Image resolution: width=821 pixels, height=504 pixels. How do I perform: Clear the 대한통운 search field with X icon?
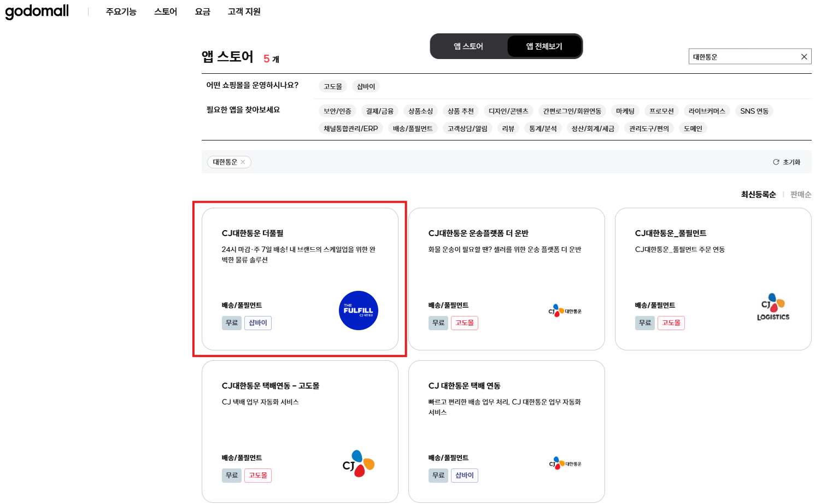(804, 57)
